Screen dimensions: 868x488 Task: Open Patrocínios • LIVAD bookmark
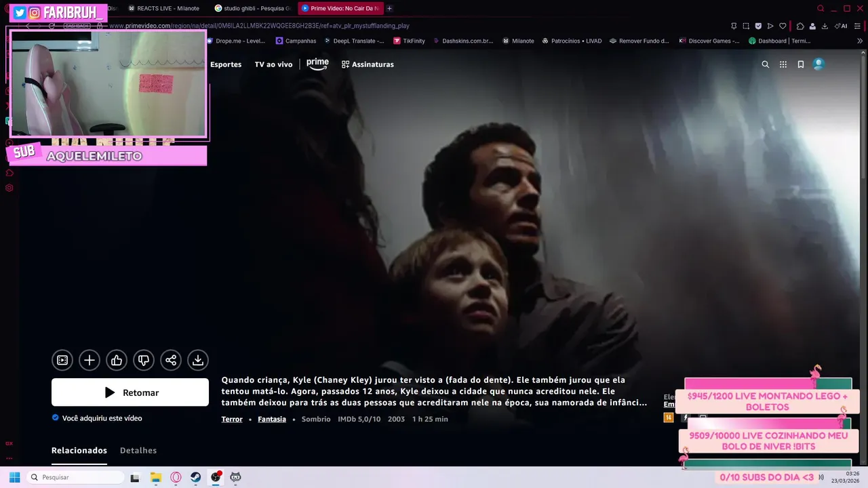pos(571,41)
